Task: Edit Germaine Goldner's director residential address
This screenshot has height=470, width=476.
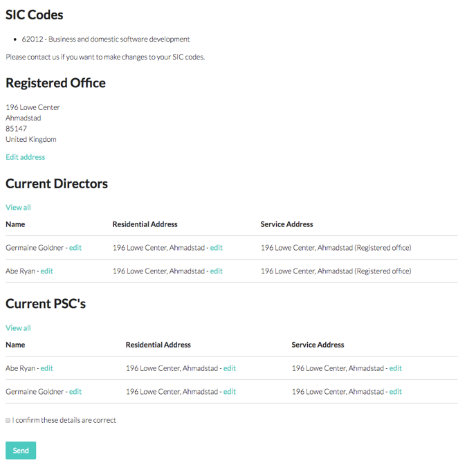Action: [216, 248]
